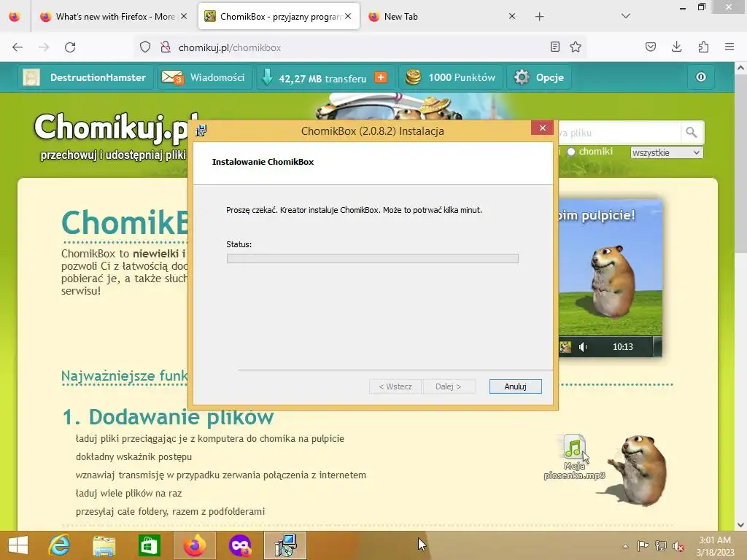Select the chomiki radio button
The width and height of the screenshot is (747, 560).
coord(570,152)
